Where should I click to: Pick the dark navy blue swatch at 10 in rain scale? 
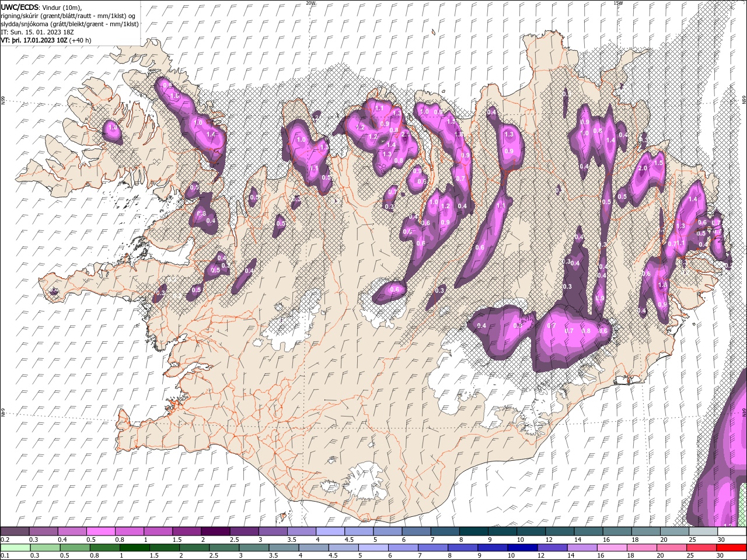[x=521, y=548]
